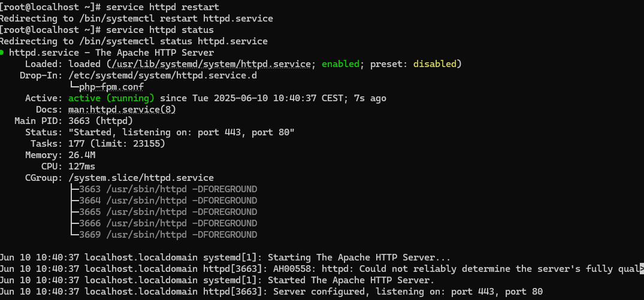Click the php-fpm.conf drop-in link
644x300 pixels.
(111, 87)
